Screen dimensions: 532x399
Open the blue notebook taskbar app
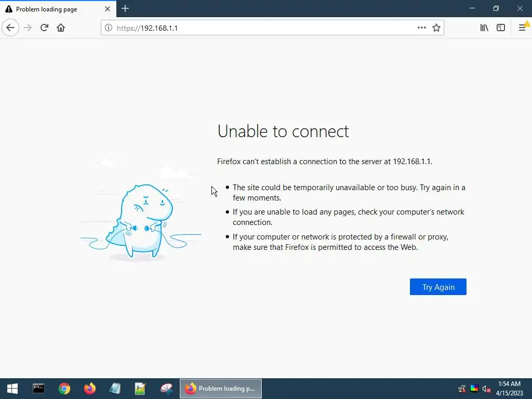[115, 389]
